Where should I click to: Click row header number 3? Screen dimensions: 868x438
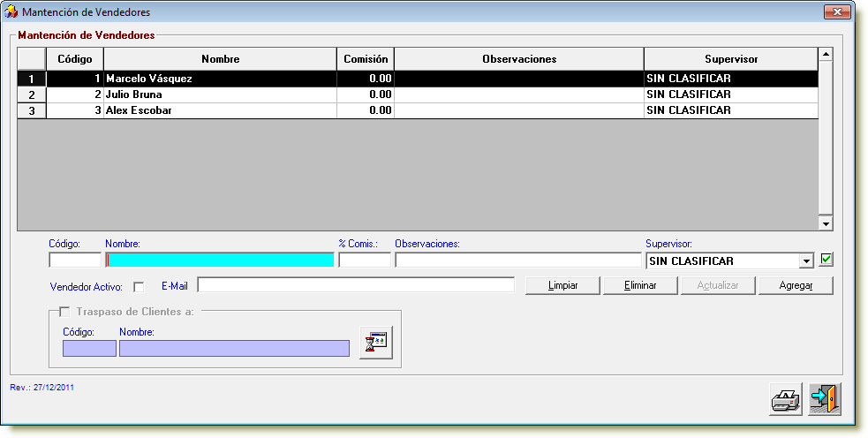coord(32,110)
